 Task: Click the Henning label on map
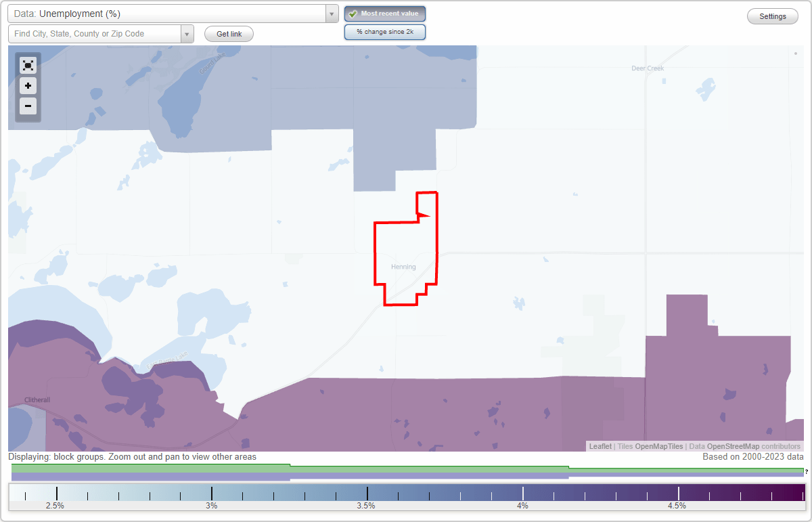(x=403, y=267)
